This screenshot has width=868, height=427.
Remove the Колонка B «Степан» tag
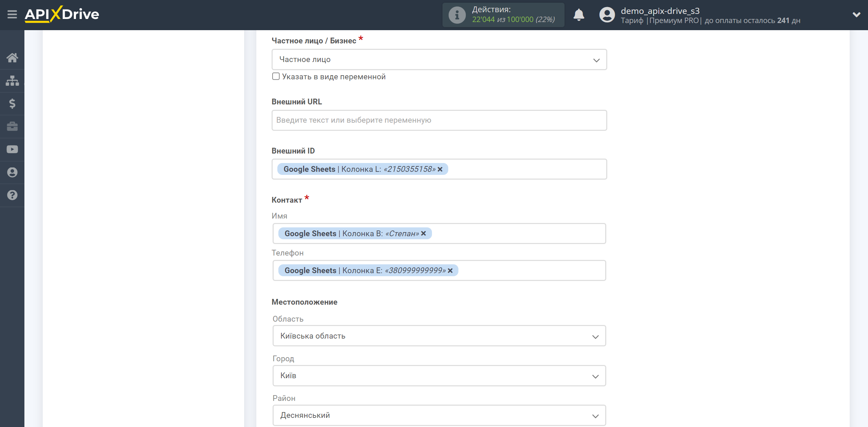423,233
